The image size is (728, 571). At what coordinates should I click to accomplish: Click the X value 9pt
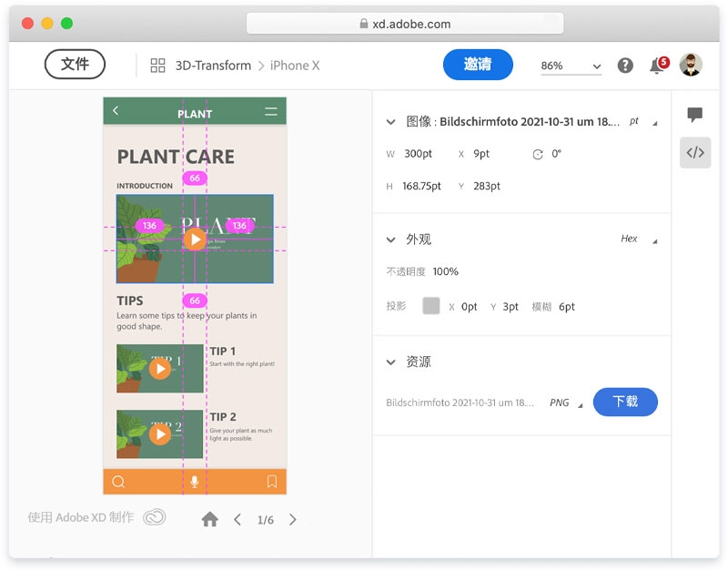[481, 154]
